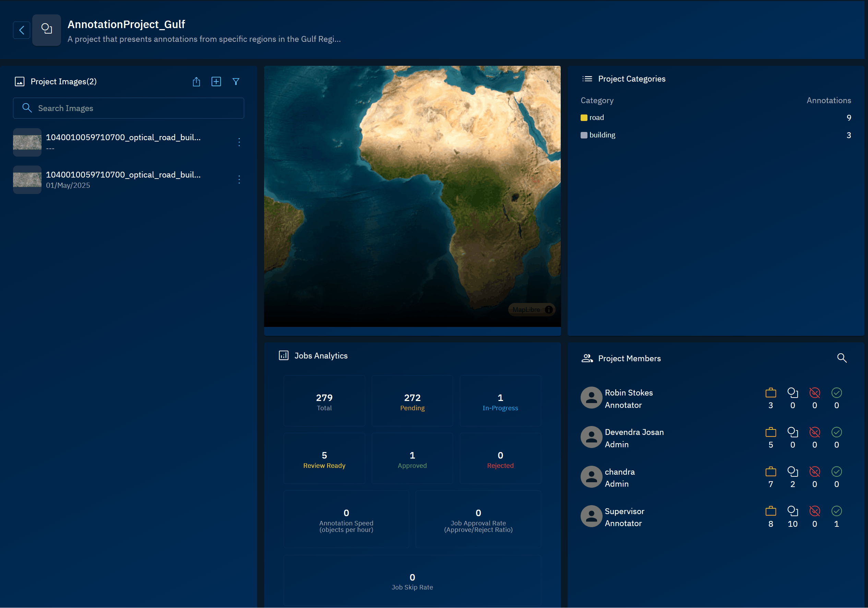Image resolution: width=868 pixels, height=608 pixels.
Task: Click the Project Members search icon
Action: tap(842, 358)
